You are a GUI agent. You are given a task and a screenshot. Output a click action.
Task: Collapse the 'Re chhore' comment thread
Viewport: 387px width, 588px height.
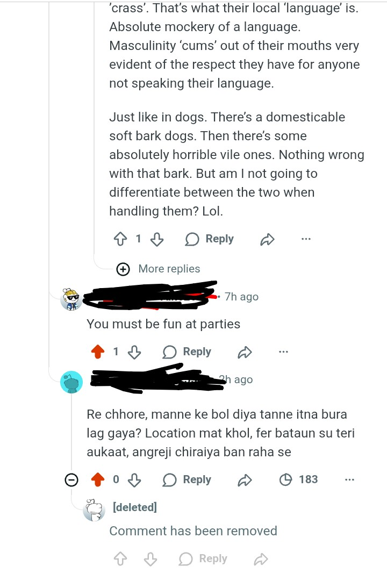[71, 480]
